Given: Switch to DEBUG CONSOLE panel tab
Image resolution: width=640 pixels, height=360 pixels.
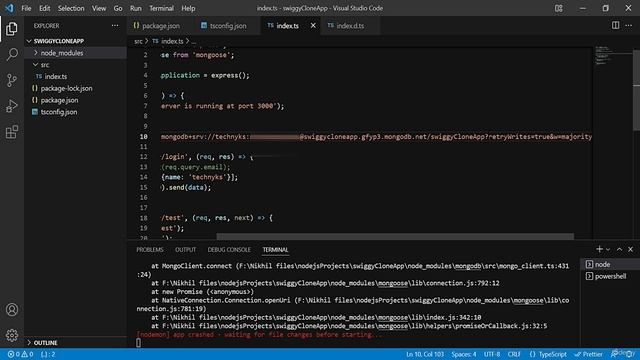Looking at the screenshot, I should coord(229,249).
